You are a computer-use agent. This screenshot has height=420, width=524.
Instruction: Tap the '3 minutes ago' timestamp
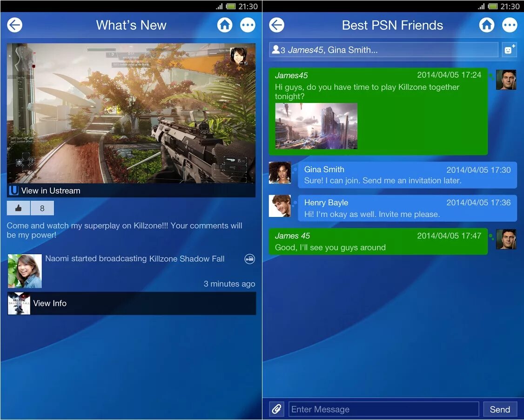click(229, 284)
